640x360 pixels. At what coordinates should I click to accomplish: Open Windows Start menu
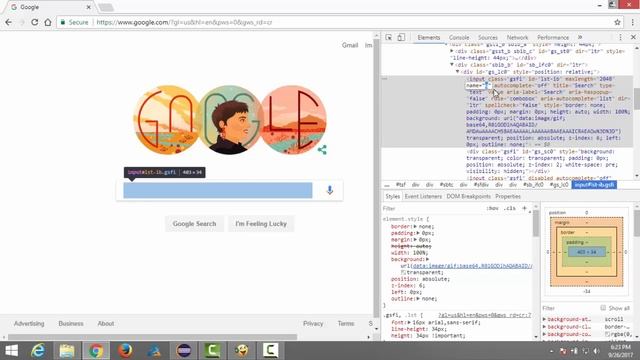tap(11, 351)
